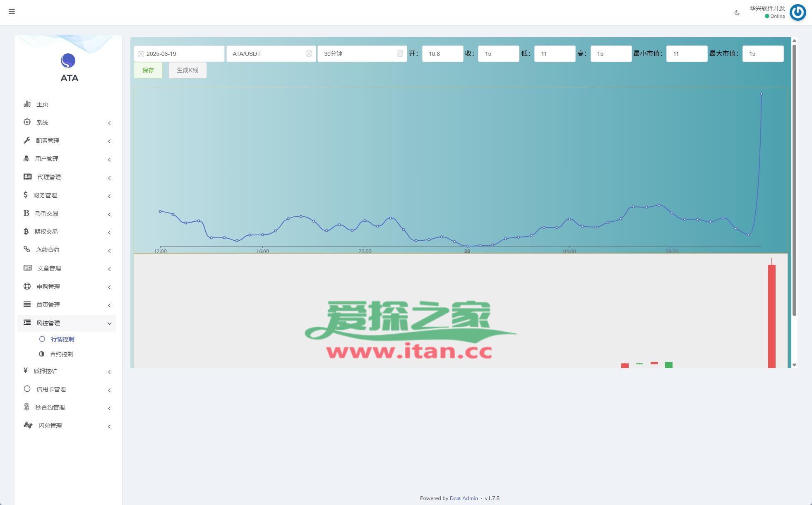The width and height of the screenshot is (812, 505).
Task: Click the 闪兑管理 translate icon
Action: (x=28, y=425)
